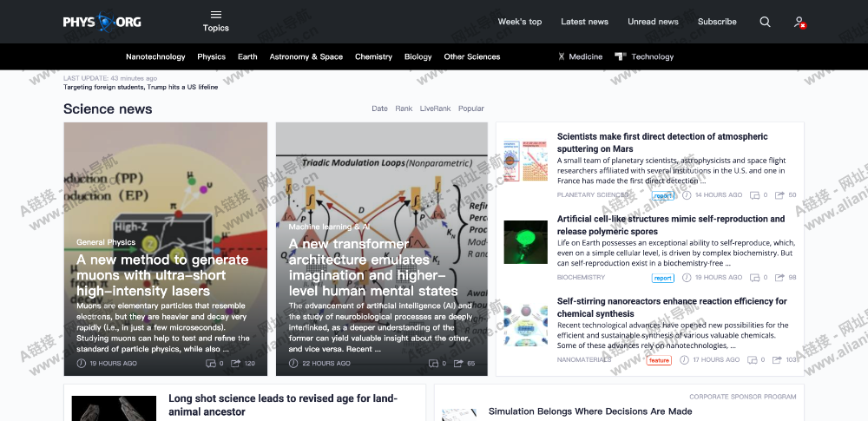Click feature badge on nanoreactors article

(x=659, y=360)
